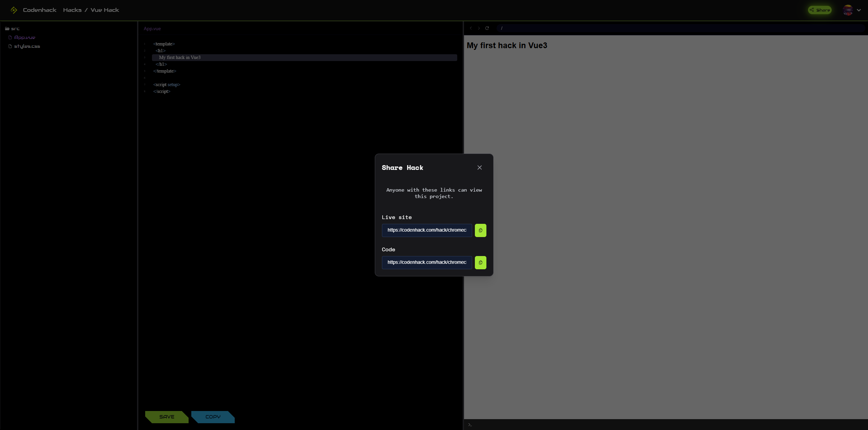
Task: Click the user avatar picture
Action: pyautogui.click(x=848, y=10)
